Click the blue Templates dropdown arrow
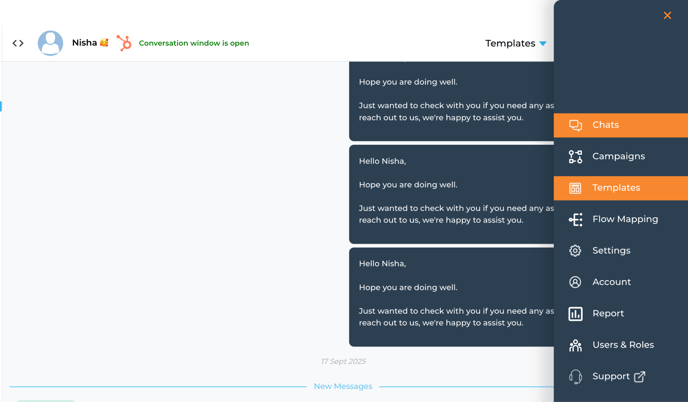Image resolution: width=688 pixels, height=402 pixels. pyautogui.click(x=543, y=43)
